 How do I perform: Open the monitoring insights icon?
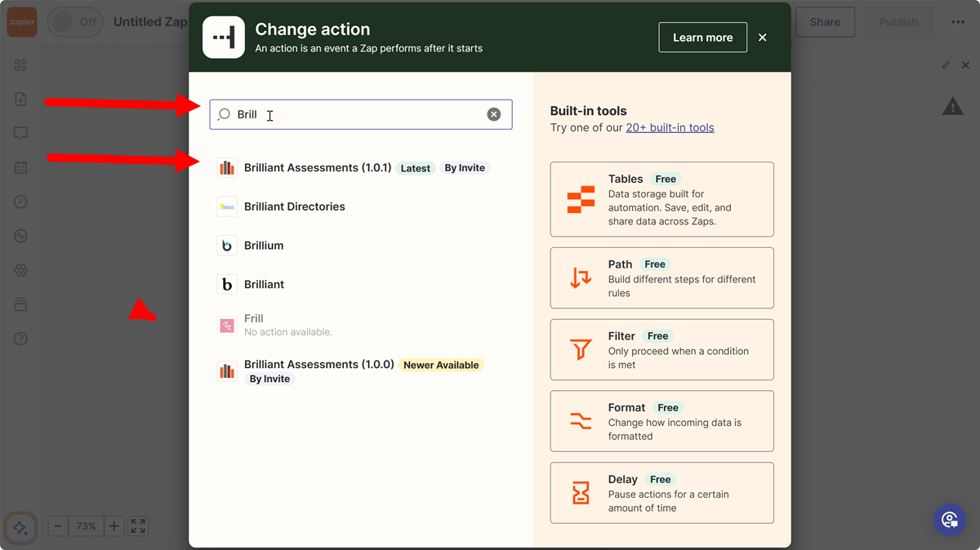(20, 236)
